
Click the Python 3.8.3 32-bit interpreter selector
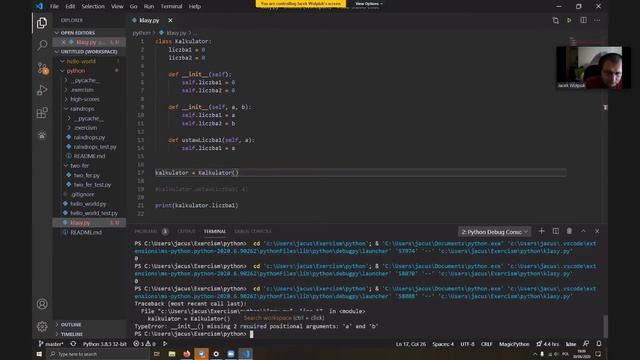104,344
